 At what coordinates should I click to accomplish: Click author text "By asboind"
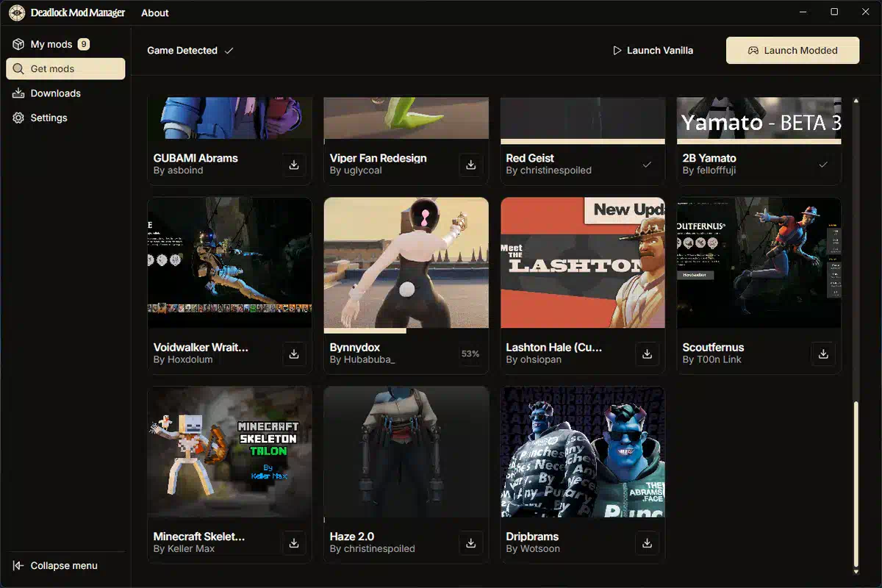(x=178, y=171)
